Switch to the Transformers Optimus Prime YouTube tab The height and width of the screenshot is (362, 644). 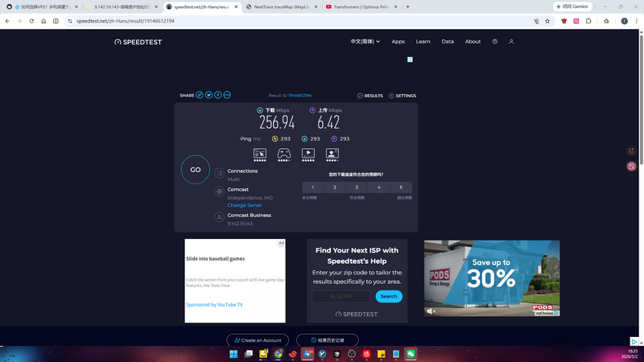(x=361, y=7)
